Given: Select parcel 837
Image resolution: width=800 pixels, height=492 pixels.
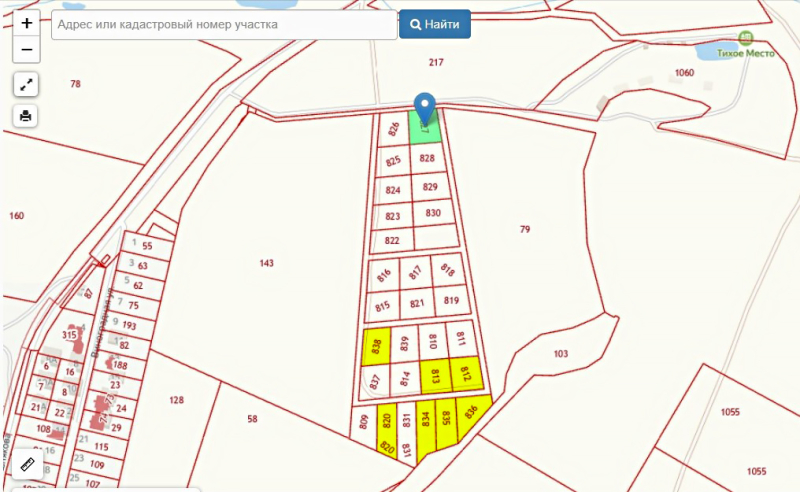Looking at the screenshot, I should [x=375, y=382].
